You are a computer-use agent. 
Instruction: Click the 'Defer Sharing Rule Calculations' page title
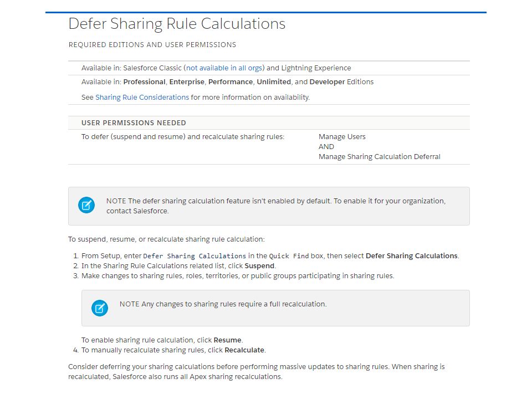177,24
